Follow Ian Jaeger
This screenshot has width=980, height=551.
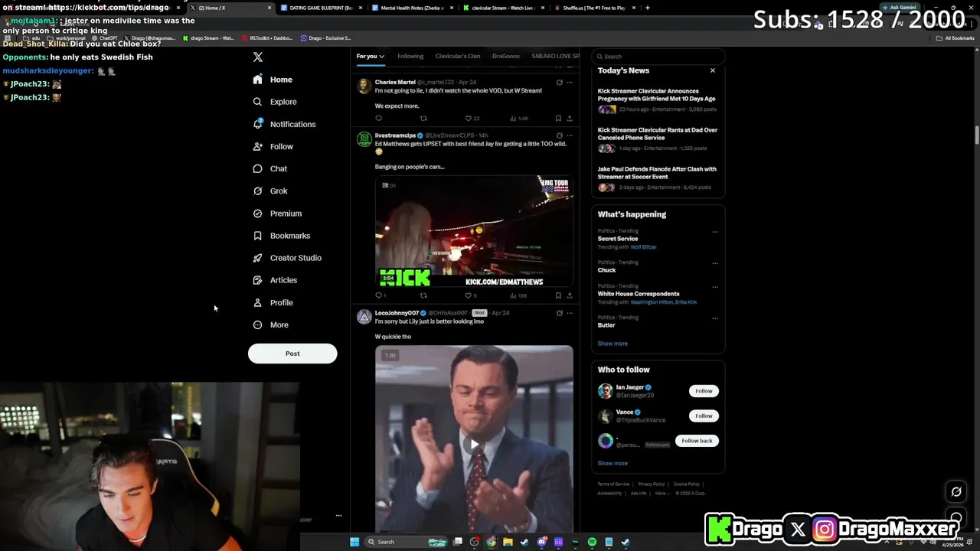(x=704, y=391)
